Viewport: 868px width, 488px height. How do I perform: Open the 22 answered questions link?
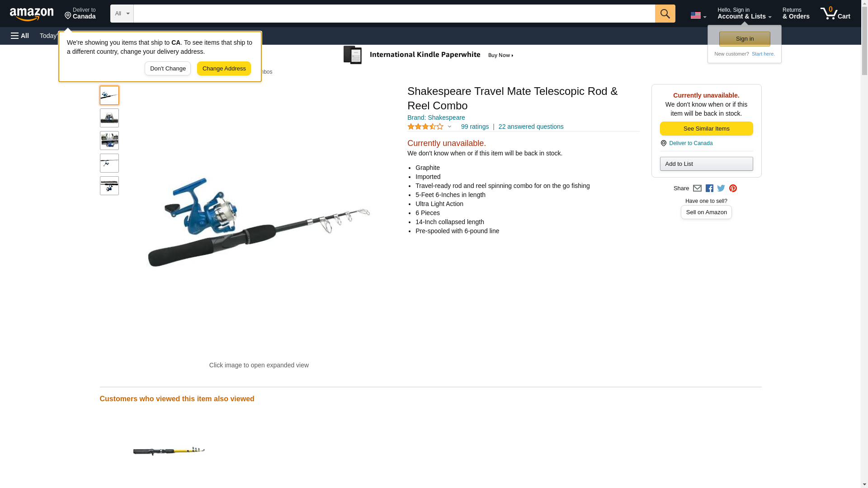[531, 127]
